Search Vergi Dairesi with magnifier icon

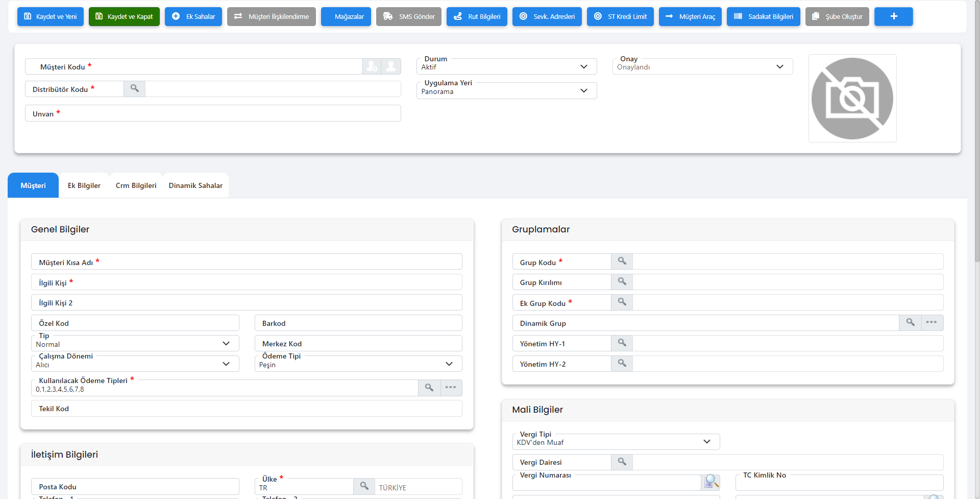tap(622, 462)
